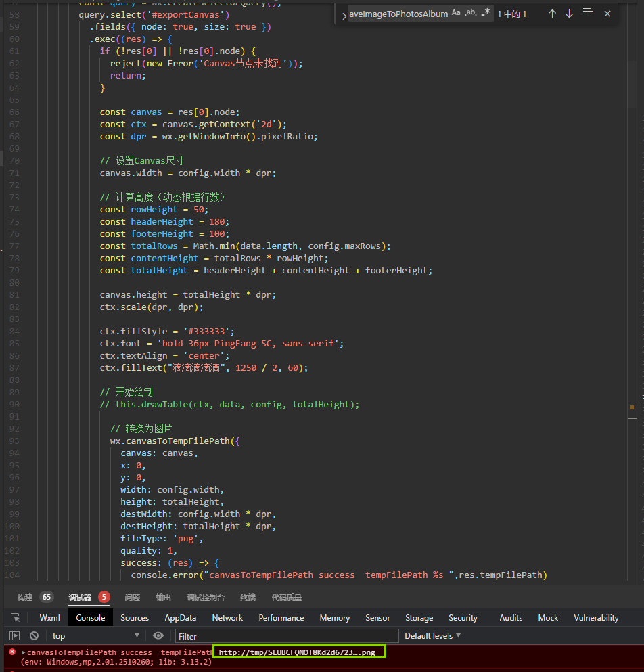Toggle whole word match in find widget
The width and height of the screenshot is (644, 672).
pyautogui.click(x=470, y=13)
